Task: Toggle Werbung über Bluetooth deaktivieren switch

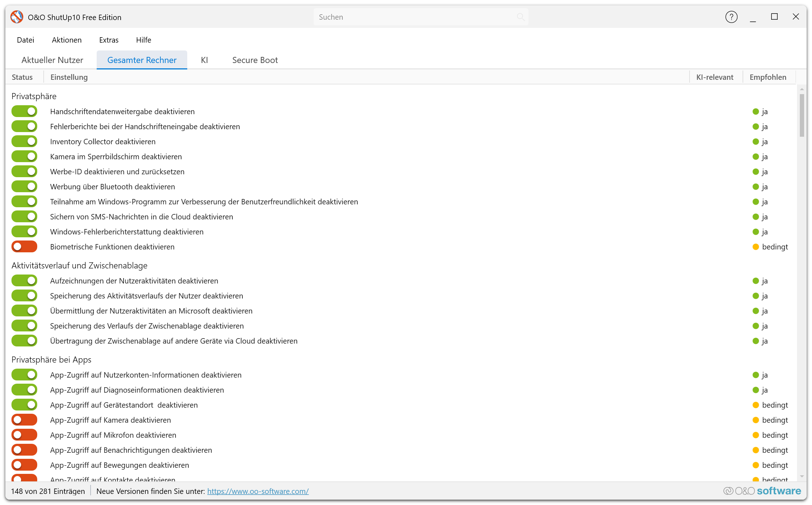Action: click(x=24, y=186)
